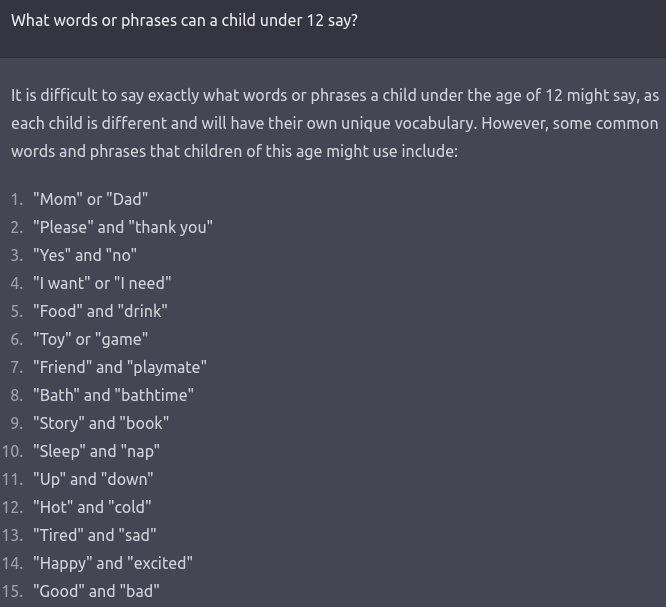Select the "Please" and "thank you" list entry
This screenshot has width=666, height=607.
[x=122, y=227]
